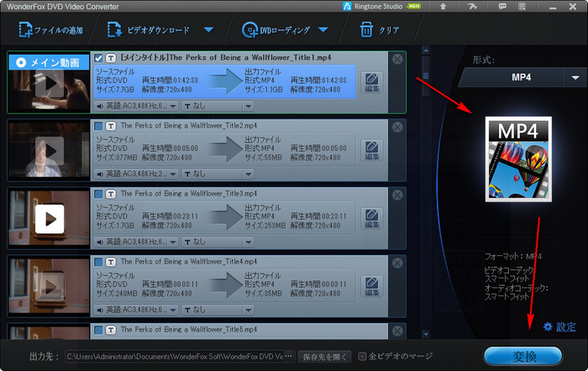Browse output path with the ellipsis button

coord(289,356)
